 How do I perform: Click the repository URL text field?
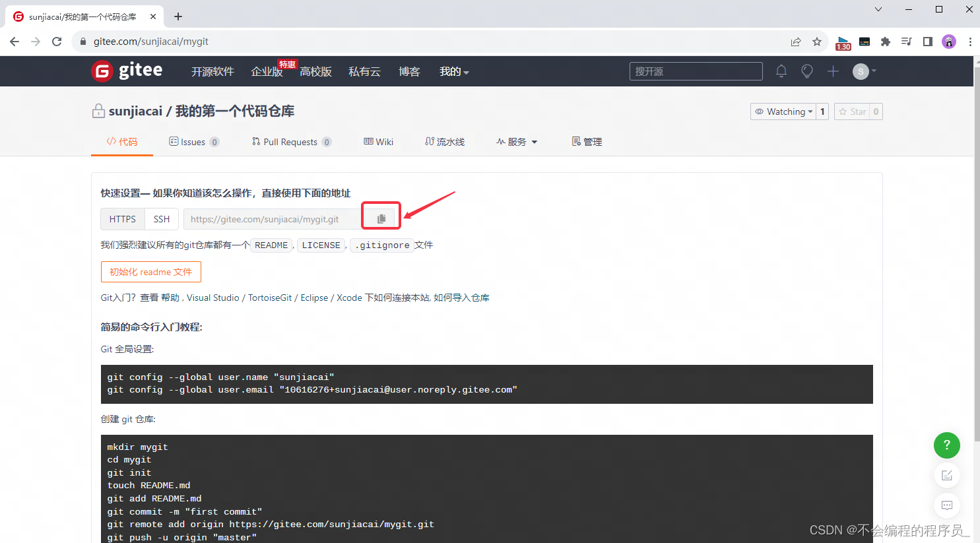273,219
